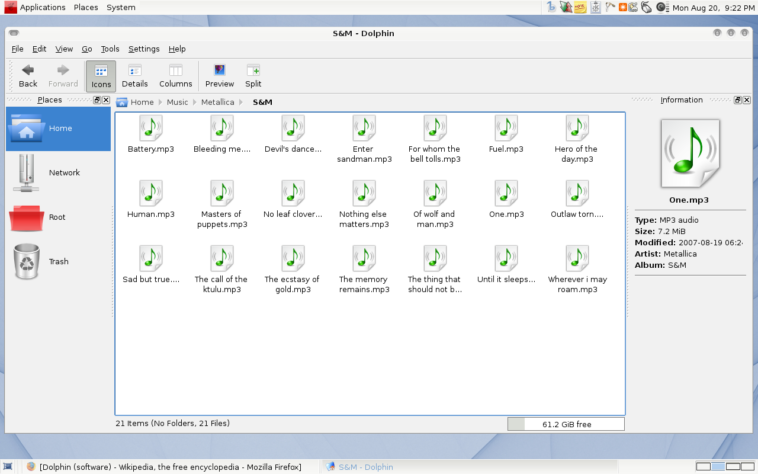Switch to Details view mode
This screenshot has width=758, height=474.
[x=134, y=76]
